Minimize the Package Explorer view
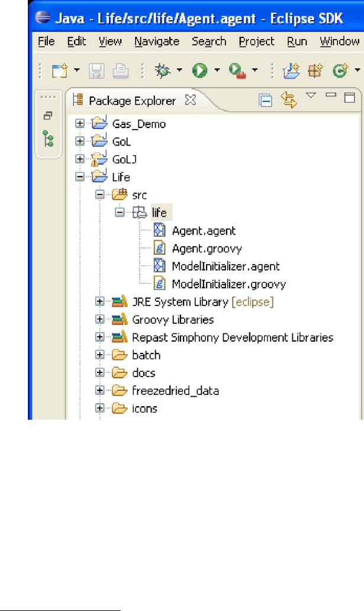The height and width of the screenshot is (611, 364). (331, 95)
